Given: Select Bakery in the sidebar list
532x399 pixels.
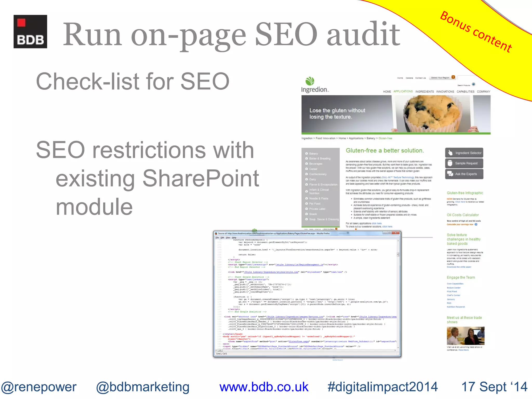Looking at the screenshot, I should (x=313, y=154).
